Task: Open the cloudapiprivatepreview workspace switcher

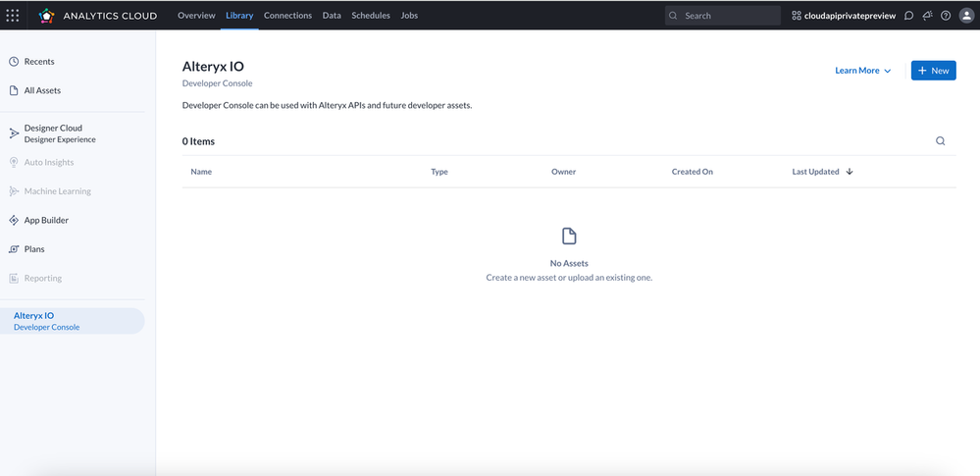Action: [844, 16]
